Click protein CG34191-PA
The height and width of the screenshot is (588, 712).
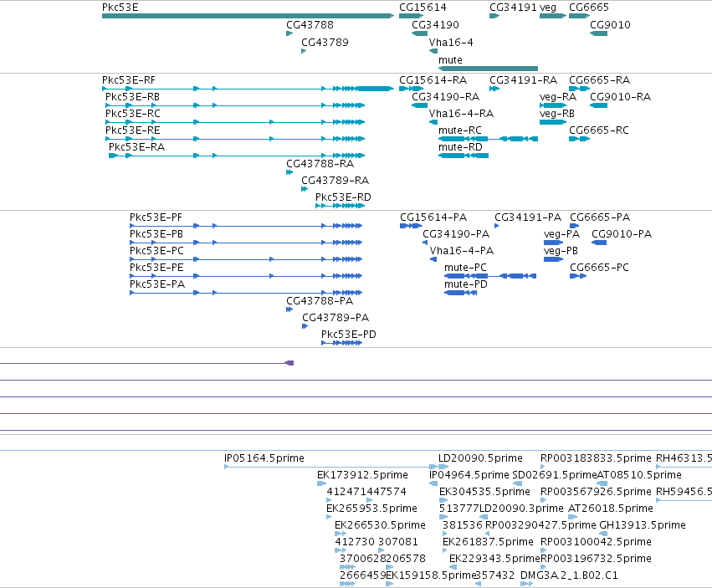(x=528, y=217)
